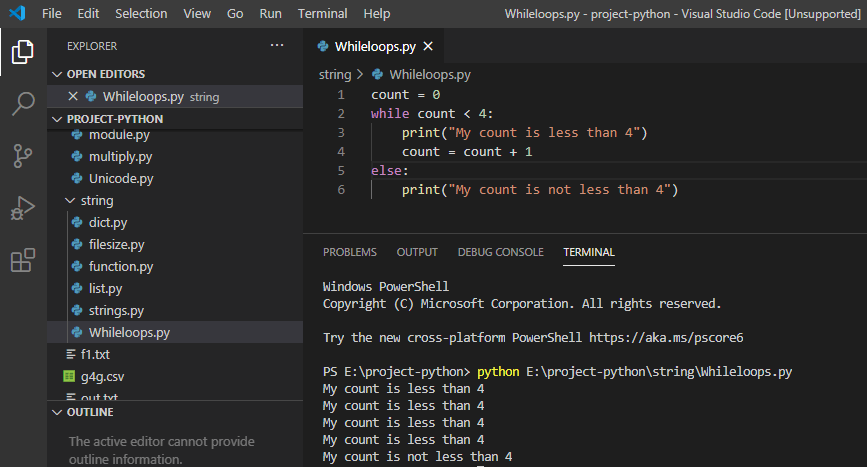
Task: Open the Explorer view in activity bar
Action: pyautogui.click(x=23, y=52)
